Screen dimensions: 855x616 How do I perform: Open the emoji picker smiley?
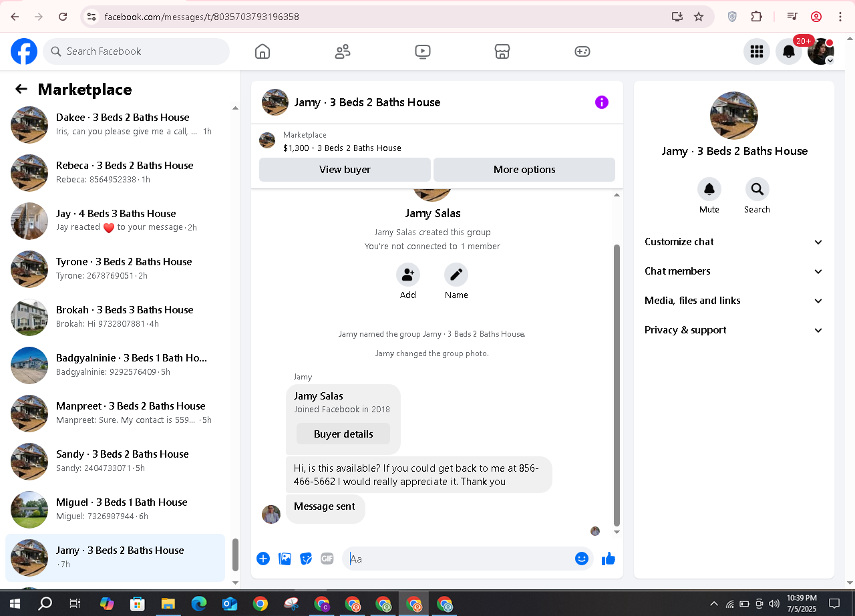click(582, 559)
